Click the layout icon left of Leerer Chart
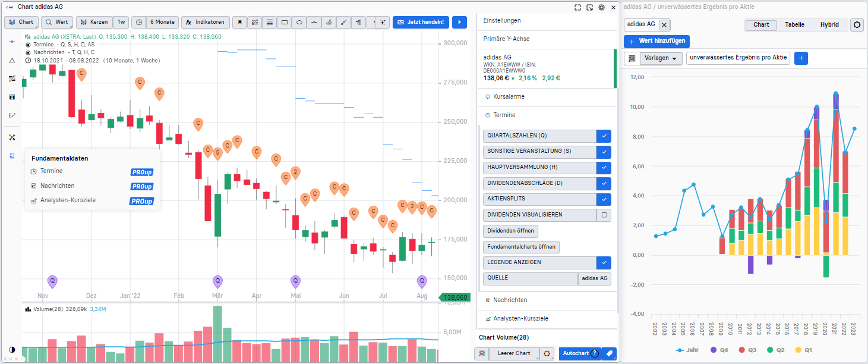 pos(482,353)
